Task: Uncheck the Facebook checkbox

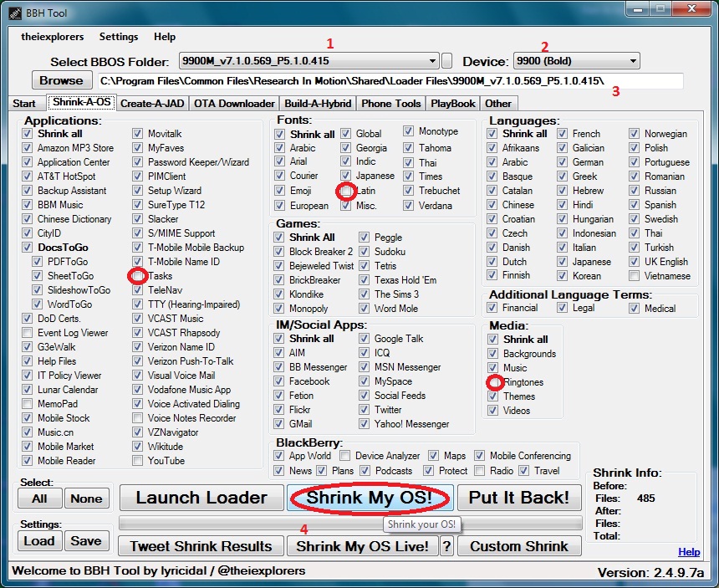Action: 278,381
